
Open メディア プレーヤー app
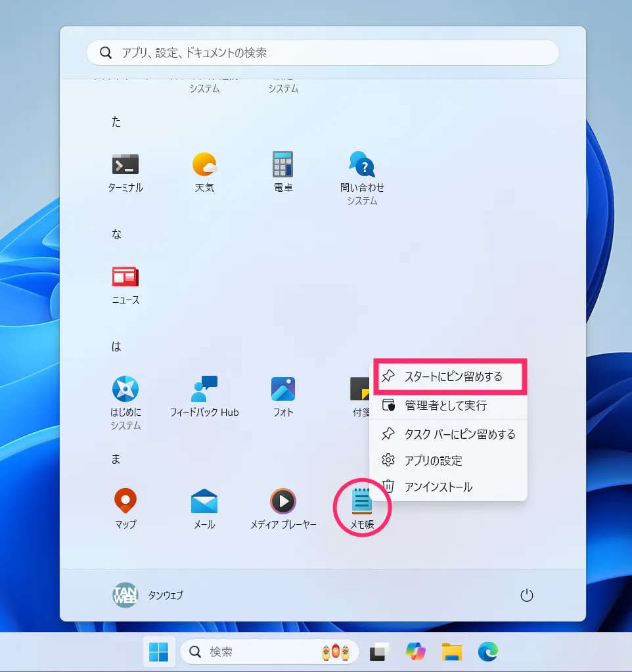point(282,508)
